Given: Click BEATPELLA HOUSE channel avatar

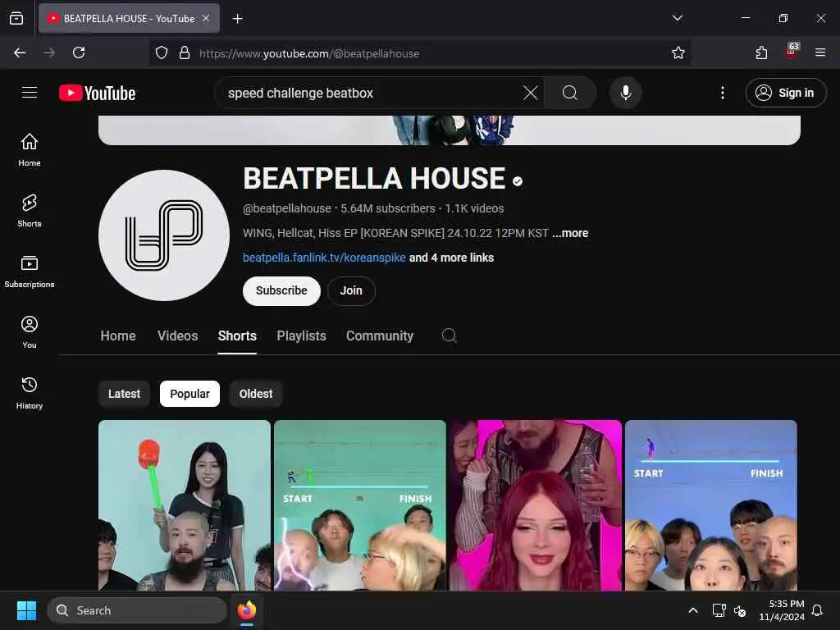Looking at the screenshot, I should 164,235.
